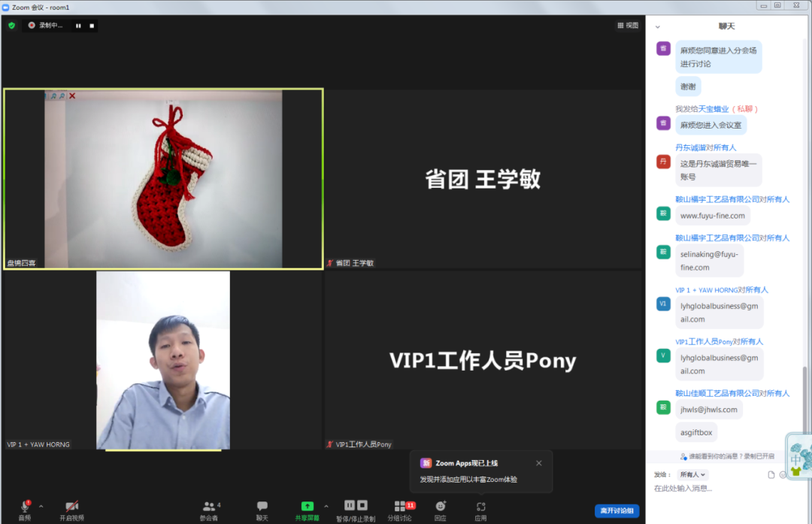Stop recording from the top recording bar
Viewport: 812px width, 524px height.
coord(92,26)
